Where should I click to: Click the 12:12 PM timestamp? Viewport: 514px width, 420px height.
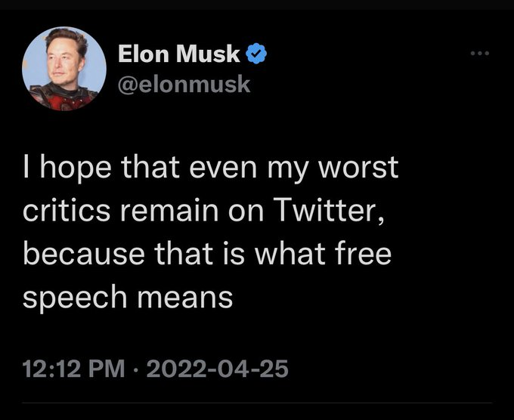coord(74,369)
